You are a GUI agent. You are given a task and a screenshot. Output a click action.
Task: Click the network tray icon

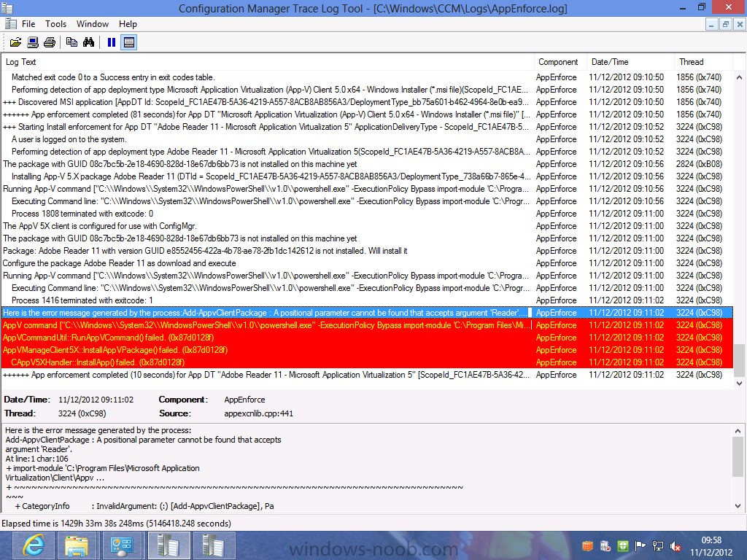658,545
